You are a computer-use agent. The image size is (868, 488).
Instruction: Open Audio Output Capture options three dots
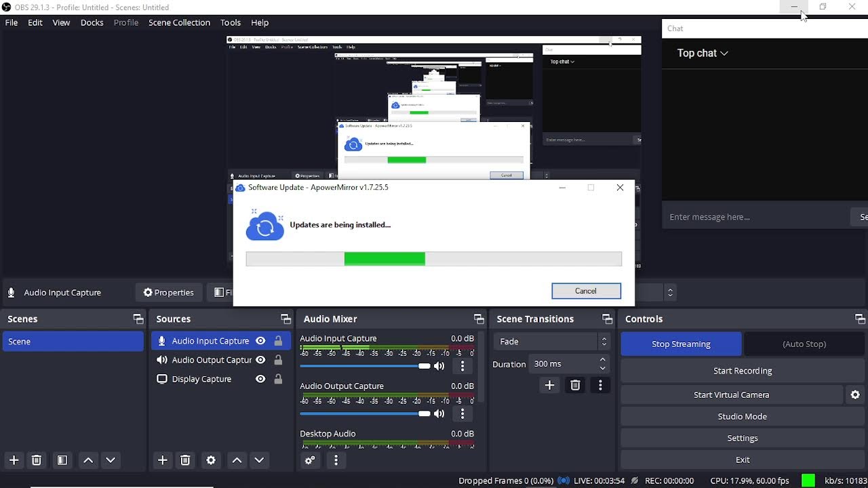[462, 413]
